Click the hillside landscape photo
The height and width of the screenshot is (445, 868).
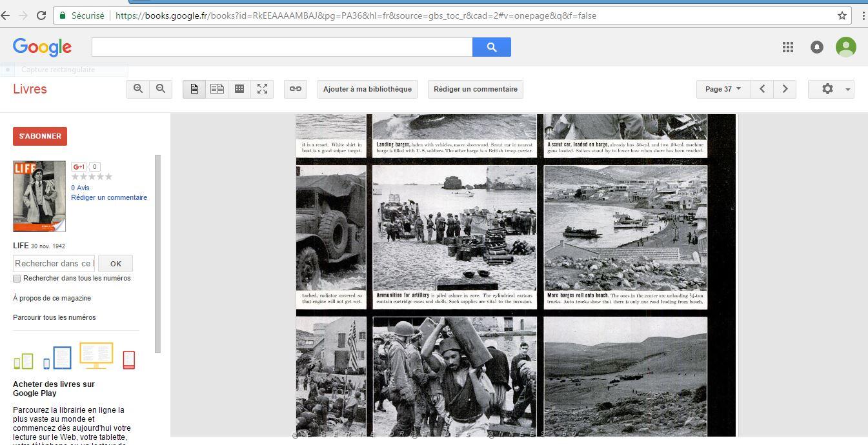tap(625, 376)
